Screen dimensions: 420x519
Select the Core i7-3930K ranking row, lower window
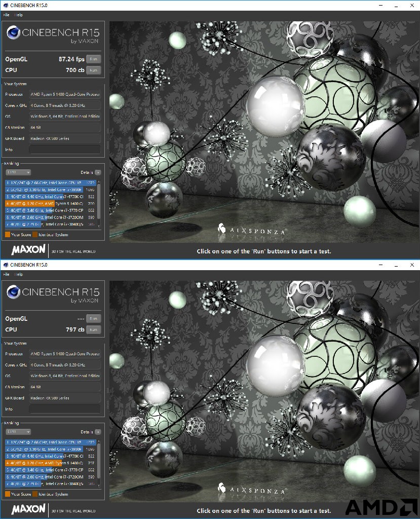[51, 449]
